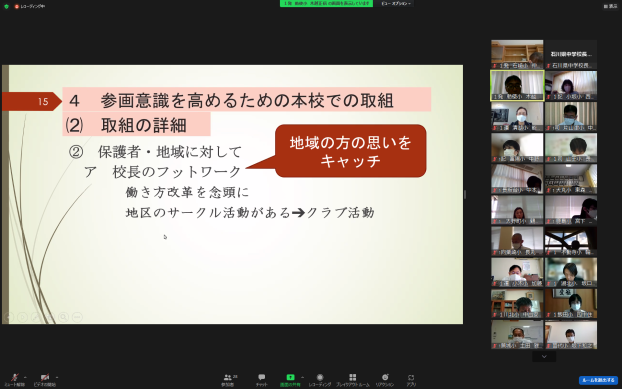Open the View menu in top-right corner
This screenshot has width=622, height=389.
(610, 6)
